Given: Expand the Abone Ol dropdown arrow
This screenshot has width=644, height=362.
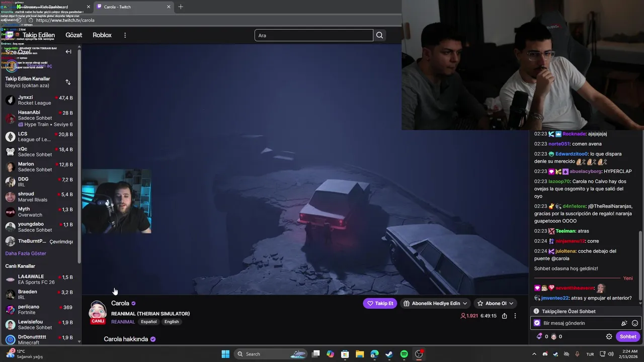Looking at the screenshot, I should pos(511,303).
